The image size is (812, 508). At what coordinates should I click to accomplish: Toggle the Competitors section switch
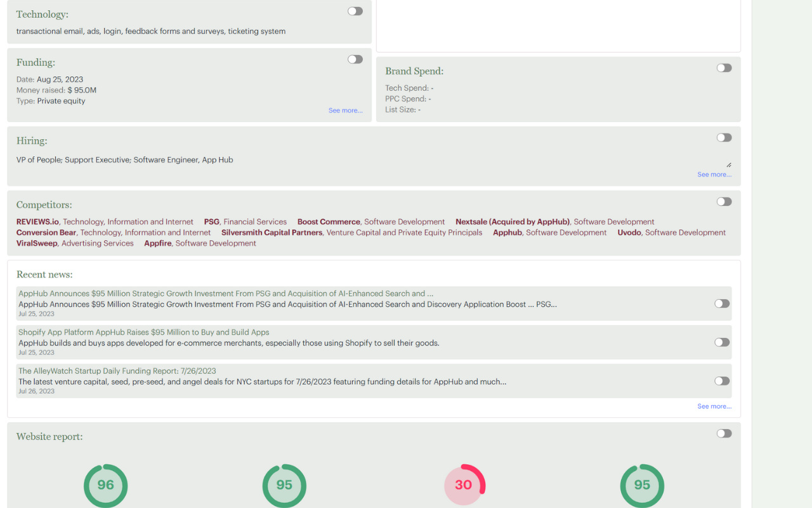pos(724,201)
